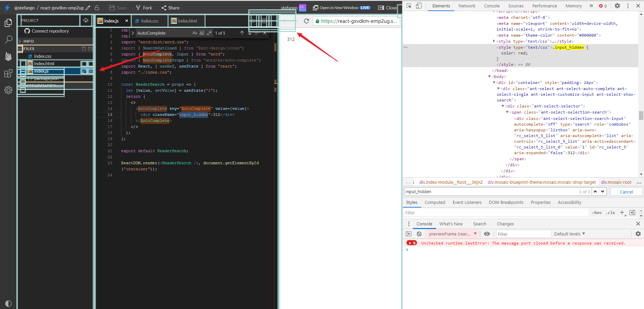Show more DevTools tabs chevron
The image size is (644, 309).
pos(591,6)
